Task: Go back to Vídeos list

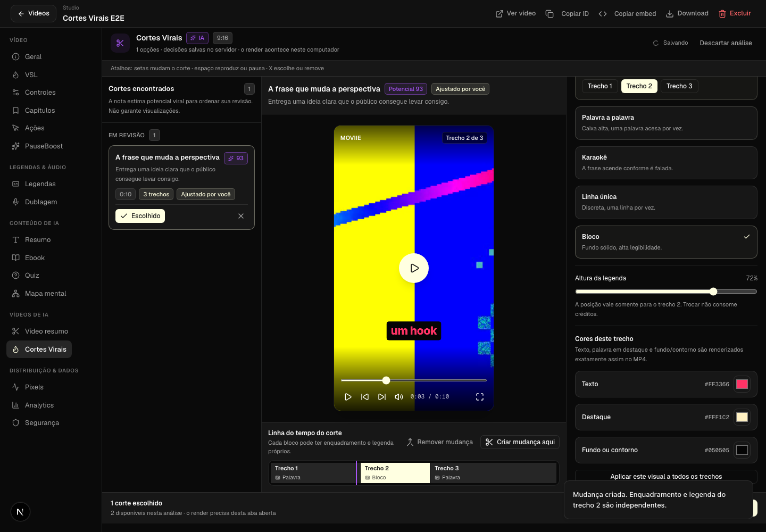Action: 34,13
